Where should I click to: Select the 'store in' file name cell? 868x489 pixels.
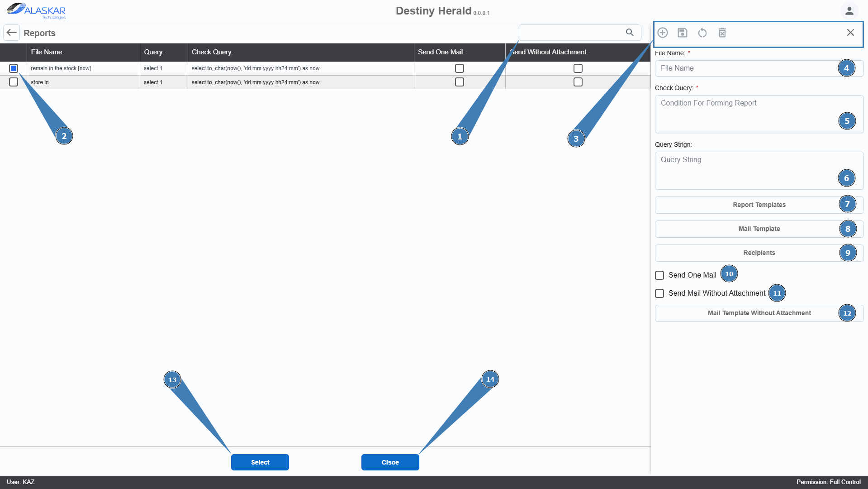pos(84,82)
